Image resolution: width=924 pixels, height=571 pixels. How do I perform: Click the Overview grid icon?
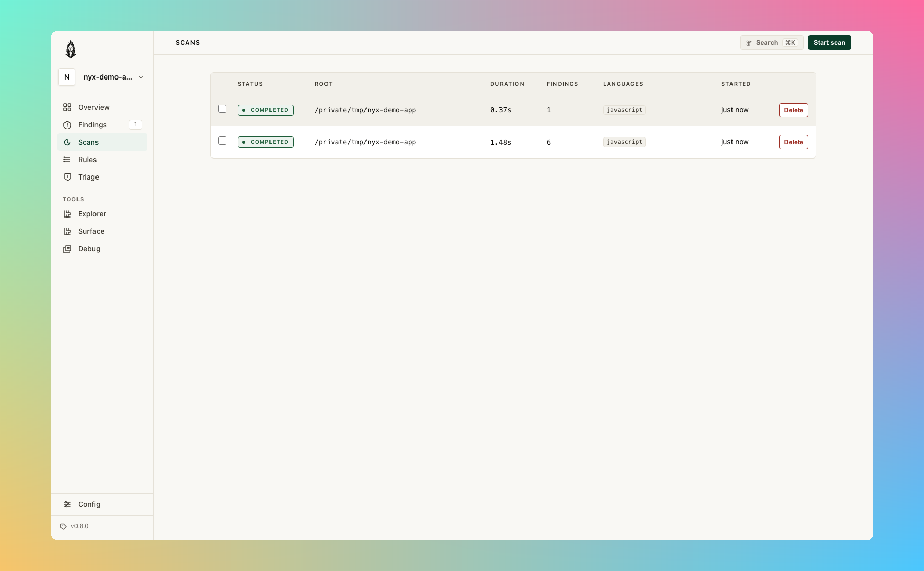click(x=67, y=107)
